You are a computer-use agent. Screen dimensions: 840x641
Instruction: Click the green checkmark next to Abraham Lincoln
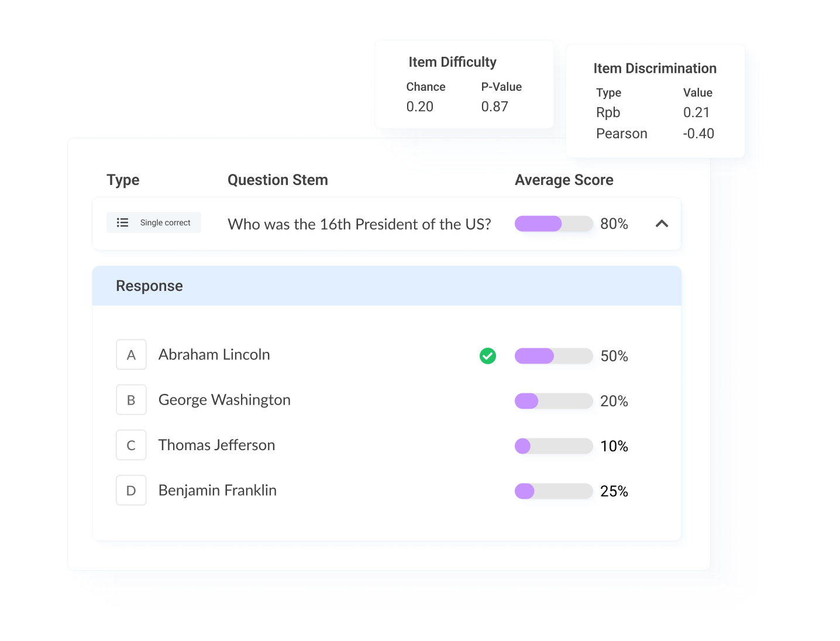[488, 355]
